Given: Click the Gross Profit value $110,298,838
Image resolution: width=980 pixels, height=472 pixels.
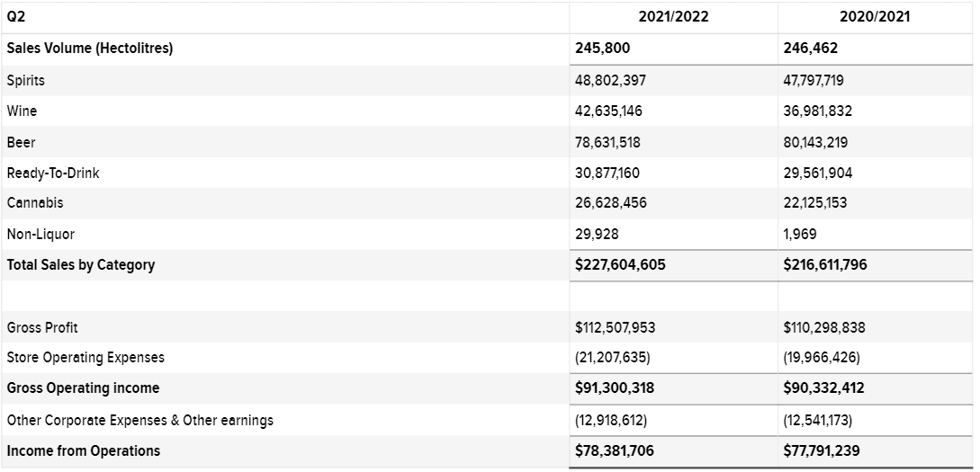Looking at the screenshot, I should point(823,328).
